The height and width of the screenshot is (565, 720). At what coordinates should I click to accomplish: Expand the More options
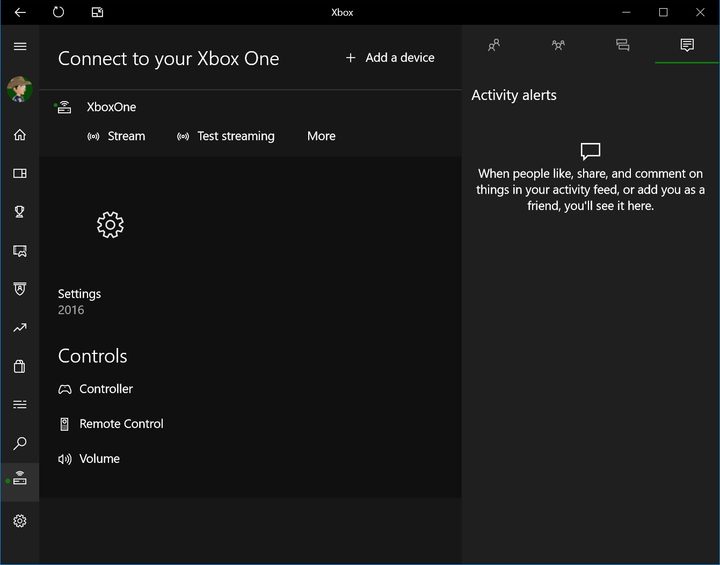pyautogui.click(x=321, y=136)
